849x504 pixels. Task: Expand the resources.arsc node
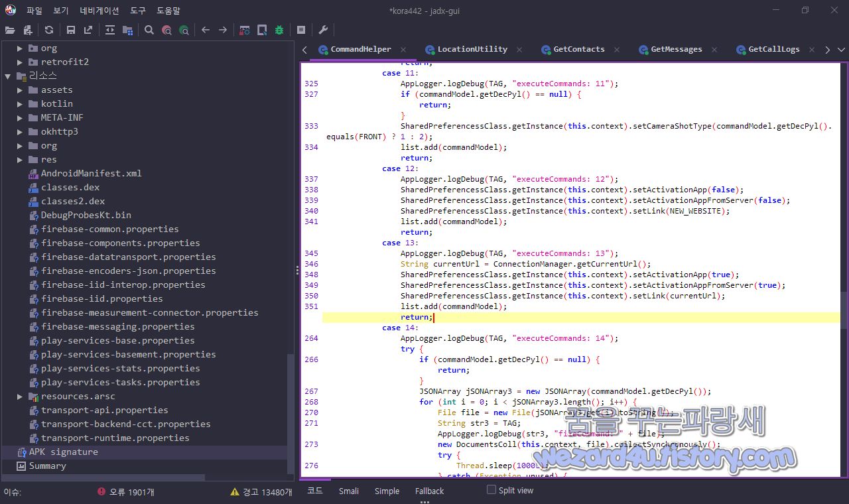coord(20,396)
